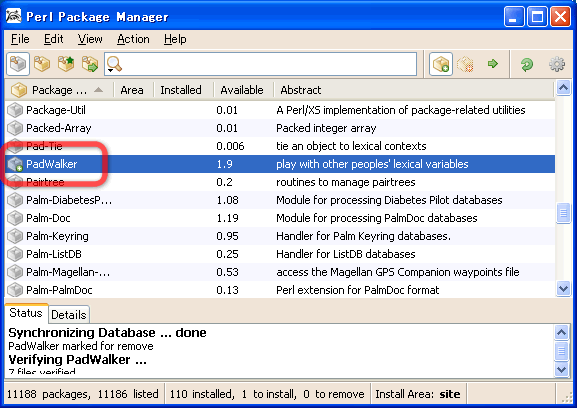Open the Preferences gear icon

coord(557,64)
